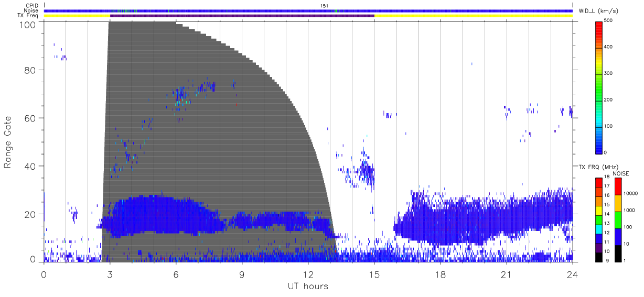Click the spectral width color scale bar
Viewport: 644px width, 297px height.
tap(599, 87)
